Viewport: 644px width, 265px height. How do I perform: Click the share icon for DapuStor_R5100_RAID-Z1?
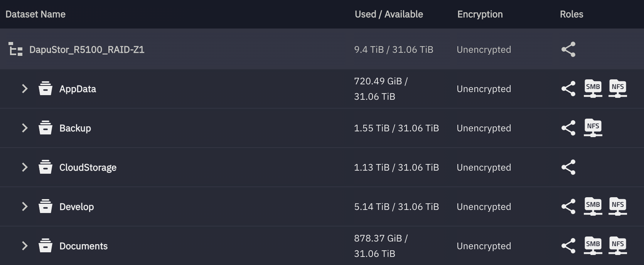click(x=568, y=49)
